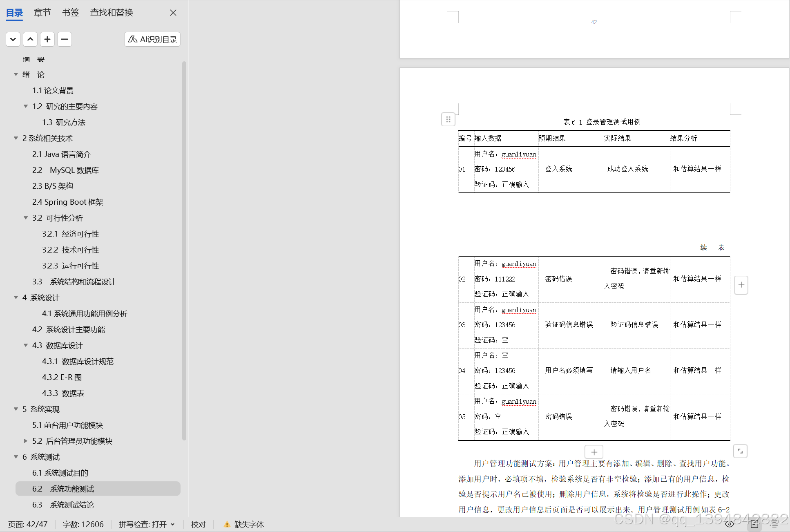Toggle eye-protection mode eye icon in status bar
This screenshot has width=790, height=532.
[730, 524]
